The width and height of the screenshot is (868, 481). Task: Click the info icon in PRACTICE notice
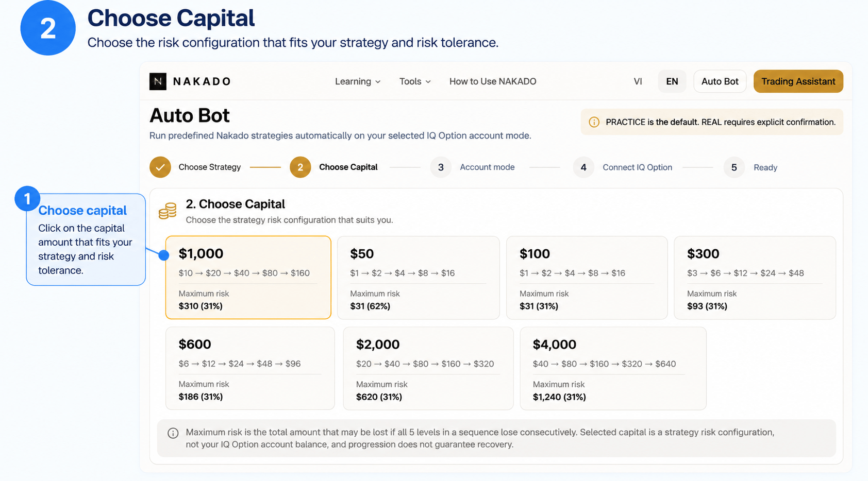pos(594,122)
